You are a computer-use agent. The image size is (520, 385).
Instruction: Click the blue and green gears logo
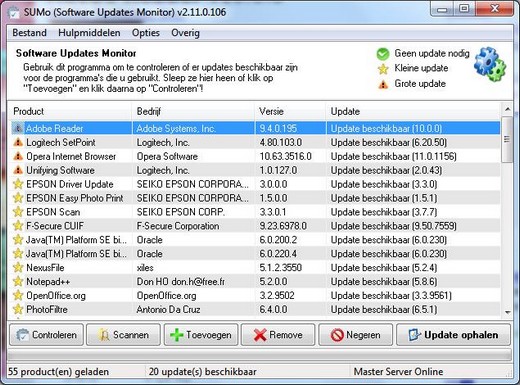click(x=490, y=64)
